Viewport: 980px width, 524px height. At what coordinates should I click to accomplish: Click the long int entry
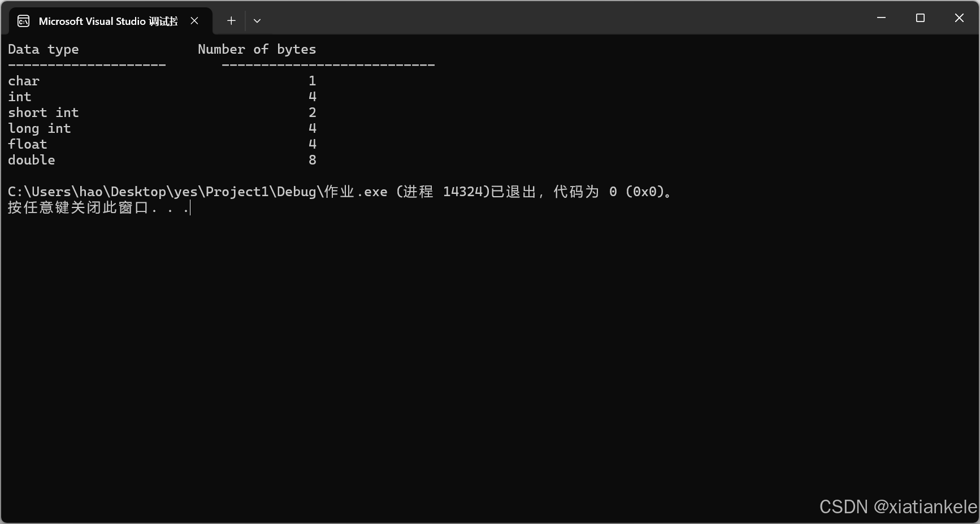coord(40,128)
